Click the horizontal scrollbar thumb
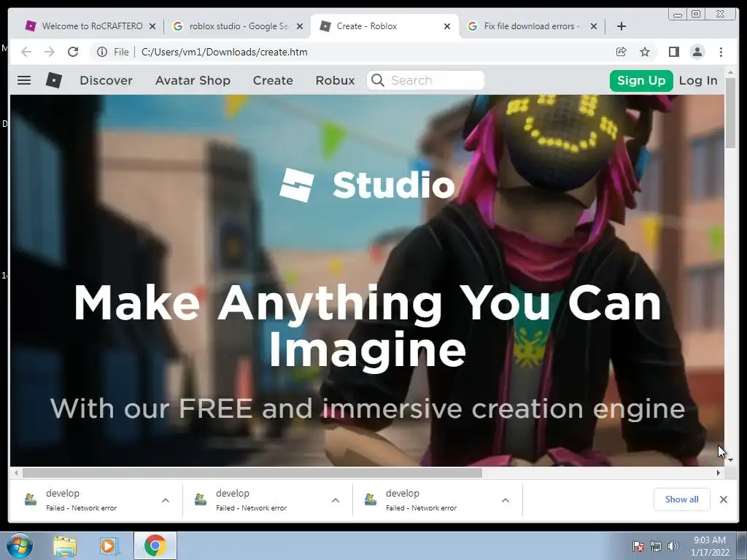 (x=252, y=472)
